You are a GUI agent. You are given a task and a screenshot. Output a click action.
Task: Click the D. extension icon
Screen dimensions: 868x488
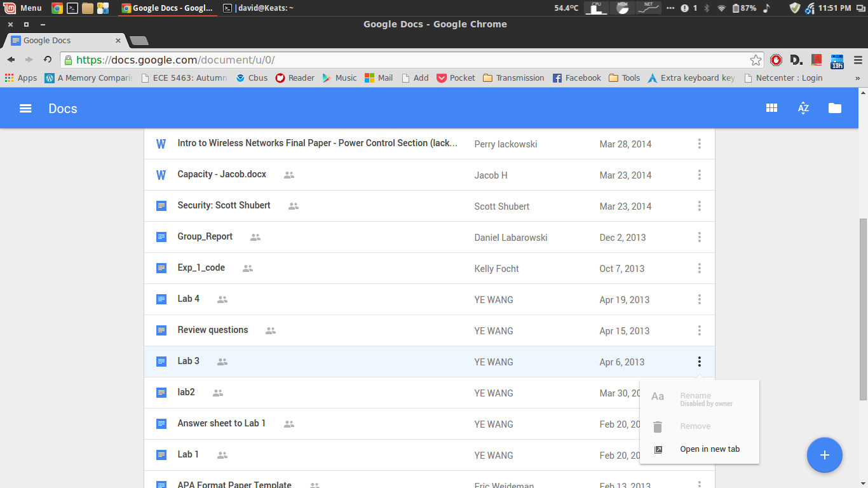(796, 60)
